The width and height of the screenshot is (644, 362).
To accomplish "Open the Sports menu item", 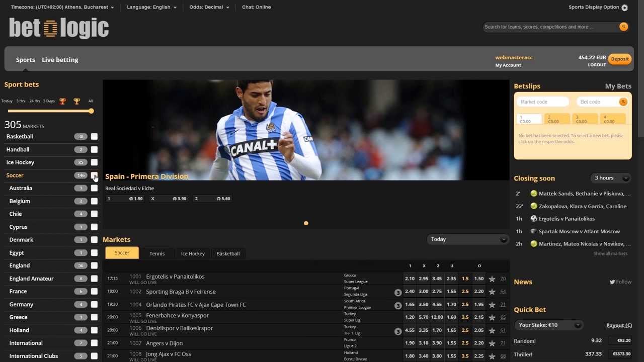I will click(26, 60).
